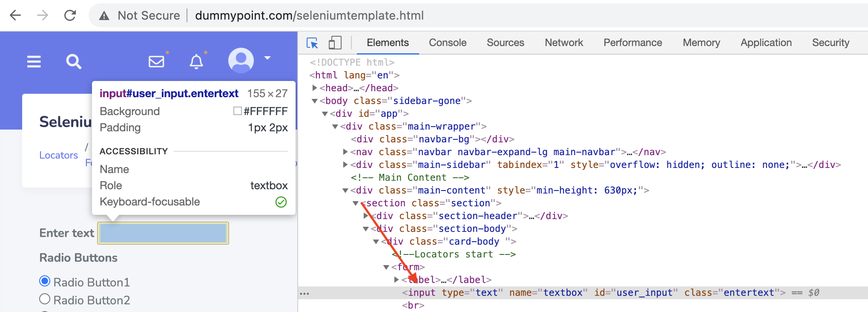Click the Locators breadcrumb link

pyautogui.click(x=58, y=155)
